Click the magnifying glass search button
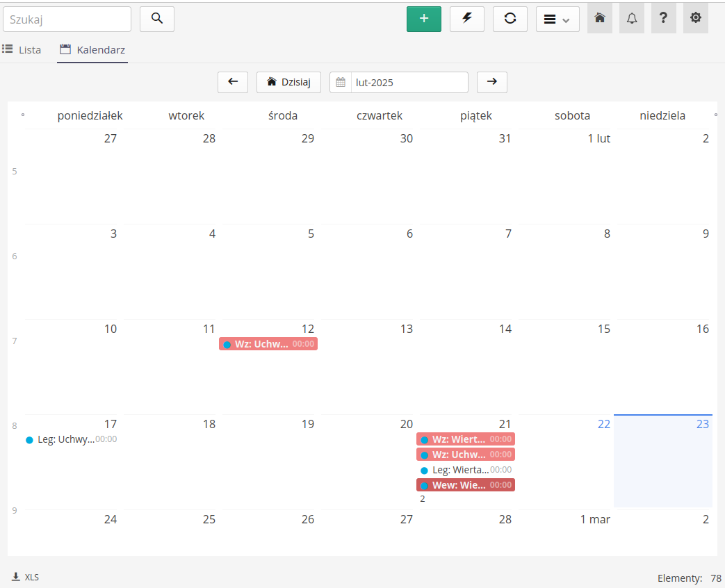 click(157, 19)
